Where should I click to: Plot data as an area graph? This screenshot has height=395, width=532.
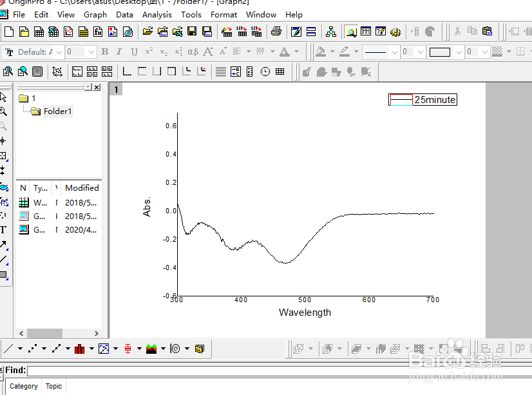click(x=151, y=349)
